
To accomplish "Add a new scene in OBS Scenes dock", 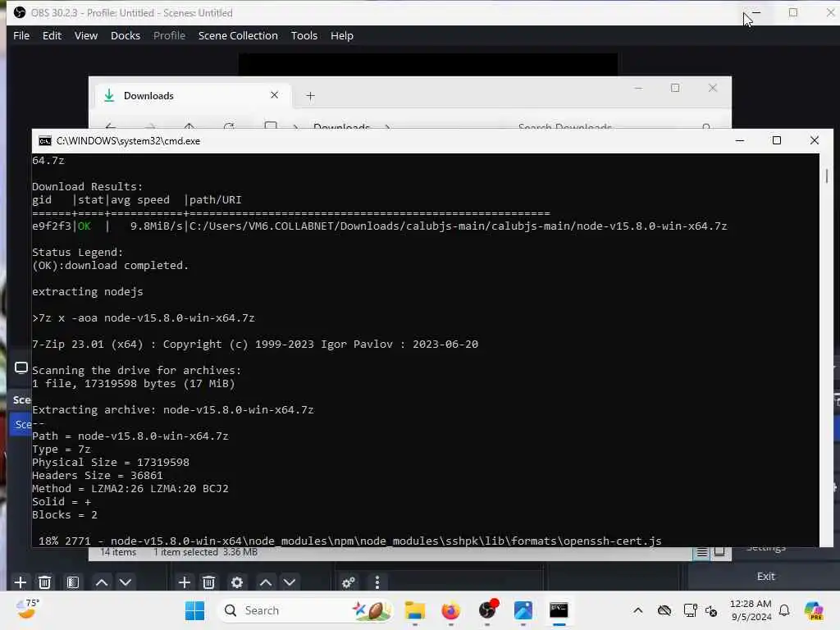I will click(x=21, y=582).
